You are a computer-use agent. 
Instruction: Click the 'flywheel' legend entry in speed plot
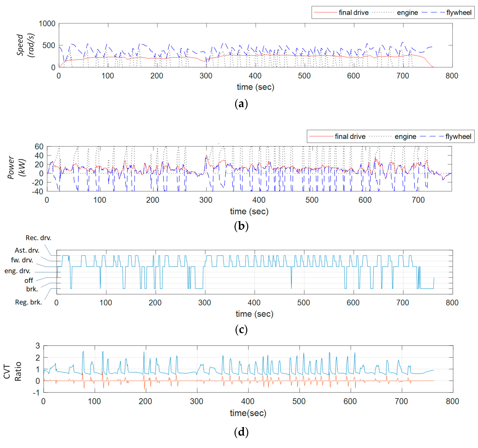459,12
